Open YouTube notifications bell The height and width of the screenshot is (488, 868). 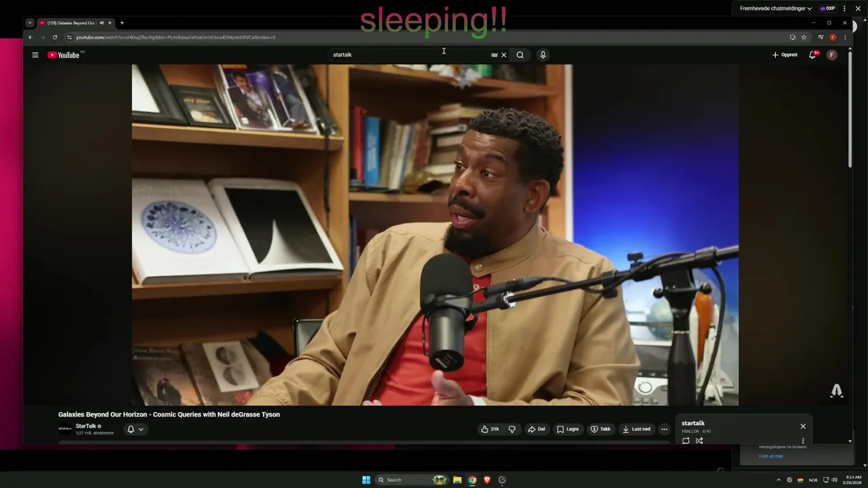[812, 55]
